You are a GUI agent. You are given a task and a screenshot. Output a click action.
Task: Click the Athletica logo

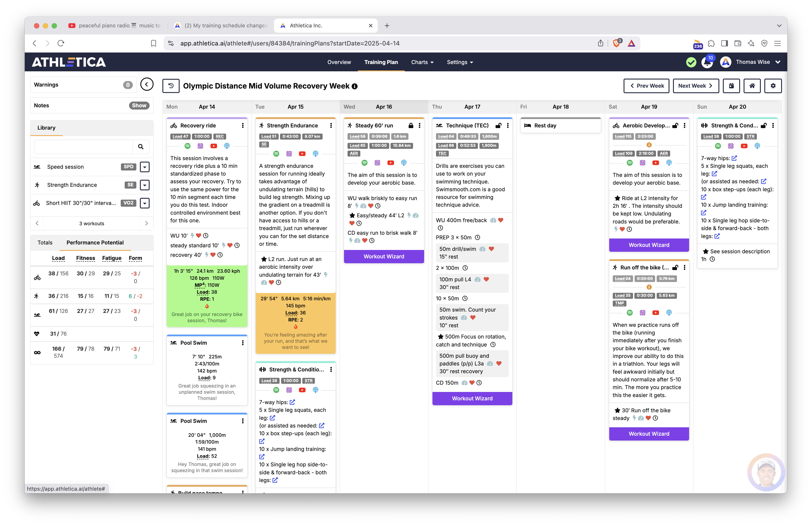click(x=69, y=62)
